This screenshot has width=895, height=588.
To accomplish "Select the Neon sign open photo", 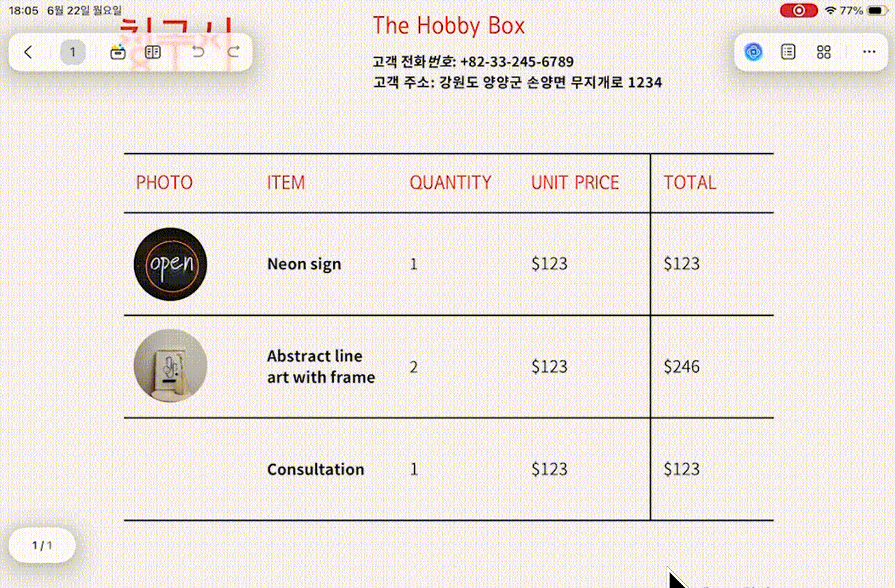I will point(170,264).
